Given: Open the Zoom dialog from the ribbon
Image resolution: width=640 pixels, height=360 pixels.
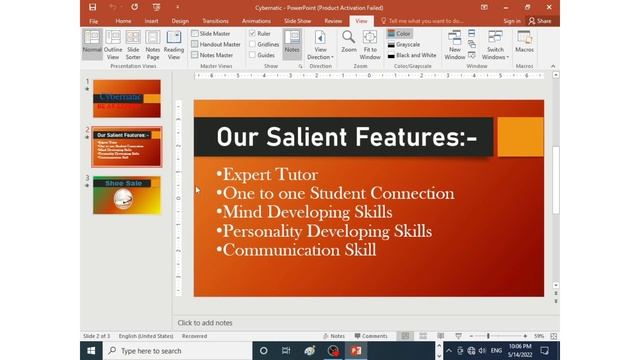Looking at the screenshot, I should (349, 42).
